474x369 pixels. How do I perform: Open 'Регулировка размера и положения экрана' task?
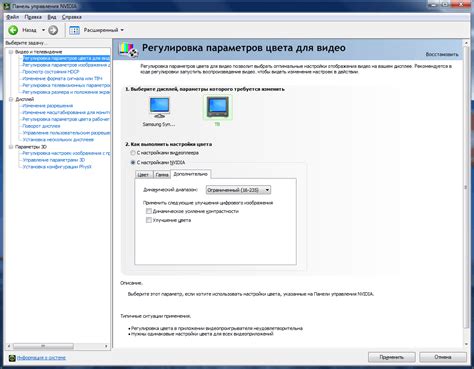[x=66, y=92]
